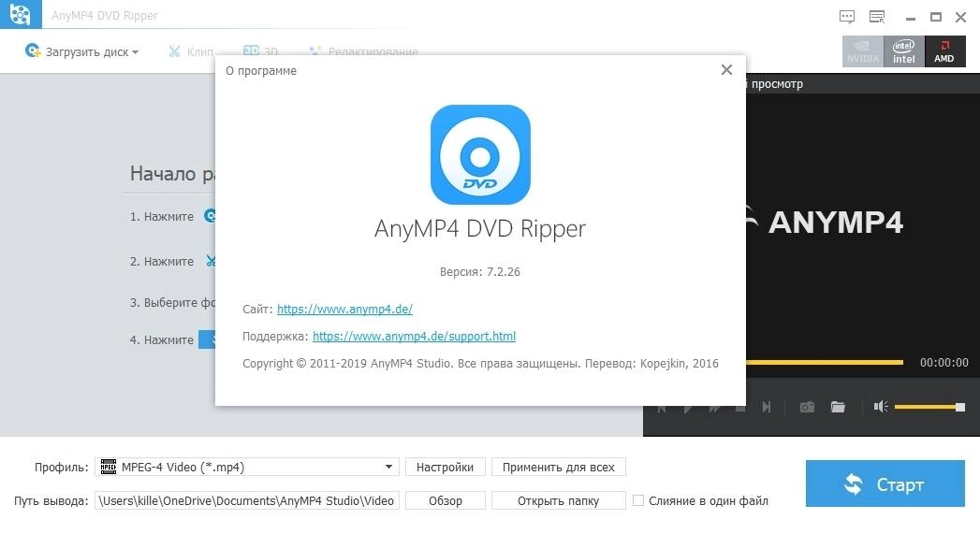Open the Настройки profile settings
Image resolution: width=980 pixels, height=534 pixels.
click(445, 468)
